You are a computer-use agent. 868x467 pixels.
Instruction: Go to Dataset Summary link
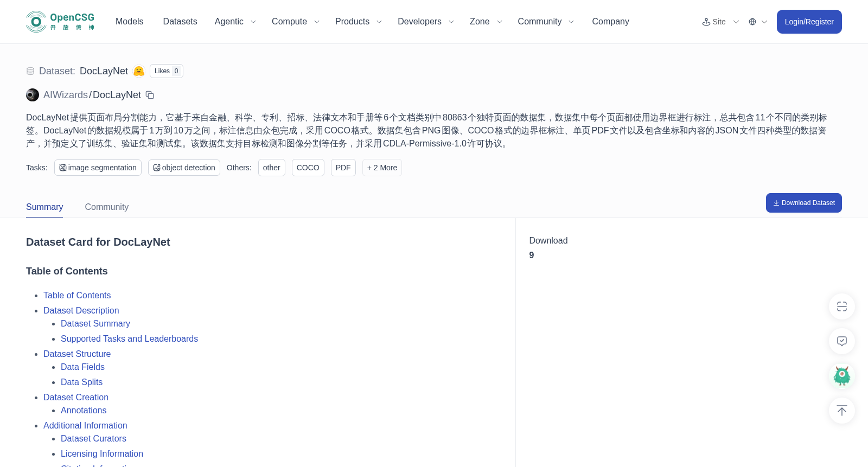[95, 324]
